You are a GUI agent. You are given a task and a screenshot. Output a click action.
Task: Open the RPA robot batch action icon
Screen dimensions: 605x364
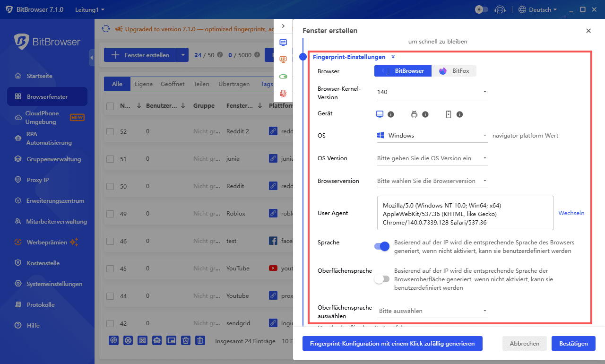click(x=156, y=340)
